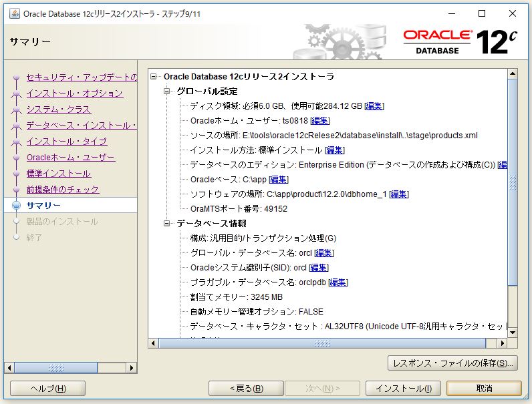This screenshot has height=404, width=532.
Task: Select the データベース・キャラクタ・セット AL32UTF8 row
Action: pos(348,327)
